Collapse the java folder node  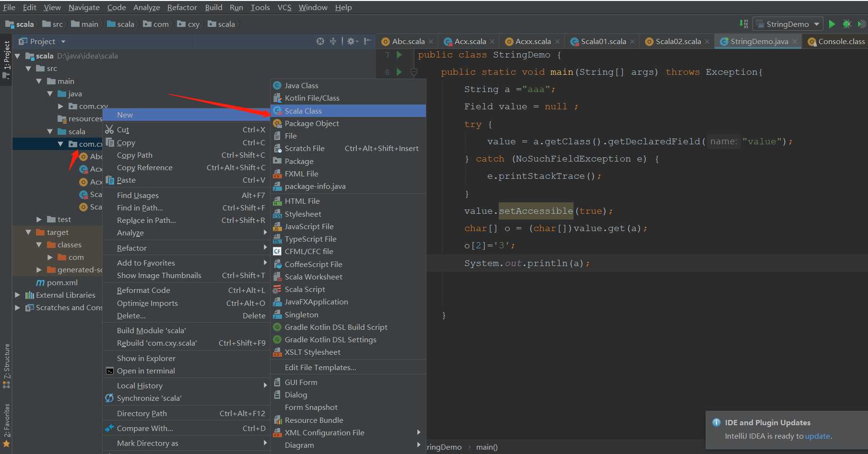pos(49,94)
